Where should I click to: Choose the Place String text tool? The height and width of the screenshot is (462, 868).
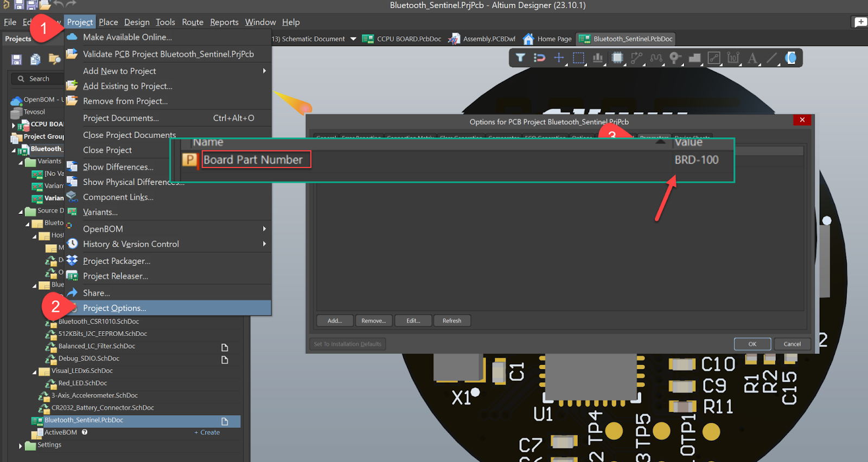[752, 58]
